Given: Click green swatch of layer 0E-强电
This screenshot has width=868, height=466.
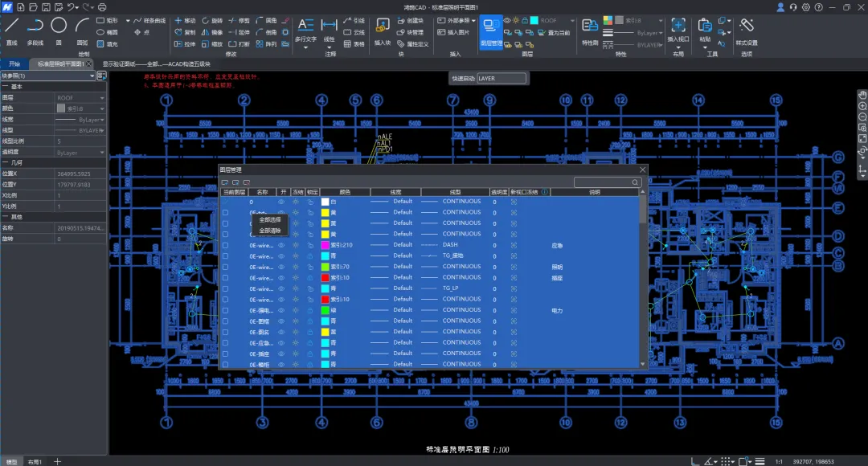Looking at the screenshot, I should 325,310.
